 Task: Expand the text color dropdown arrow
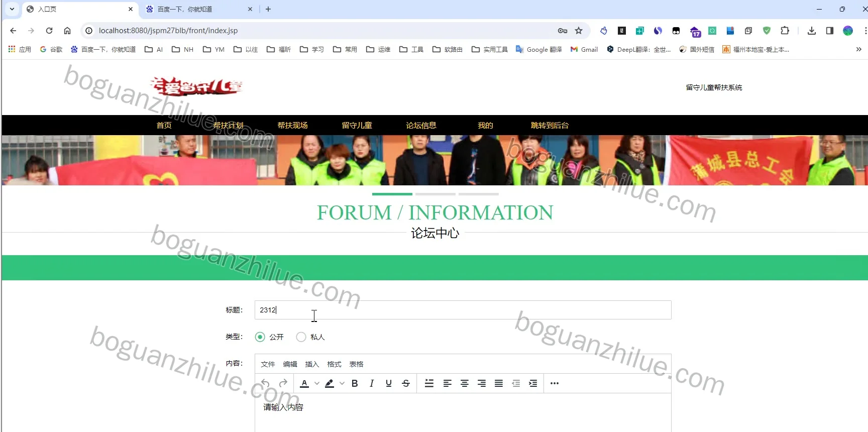click(317, 383)
